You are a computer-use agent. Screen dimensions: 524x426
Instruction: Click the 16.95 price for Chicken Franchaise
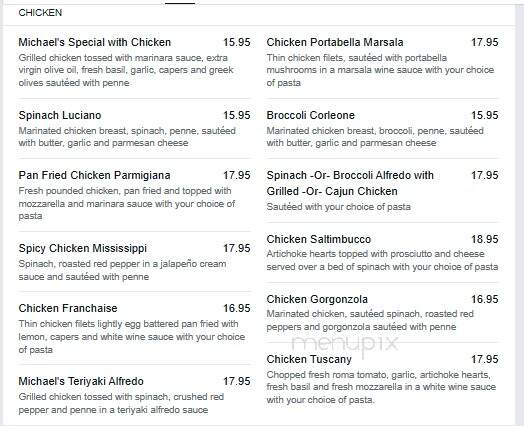[x=237, y=308]
